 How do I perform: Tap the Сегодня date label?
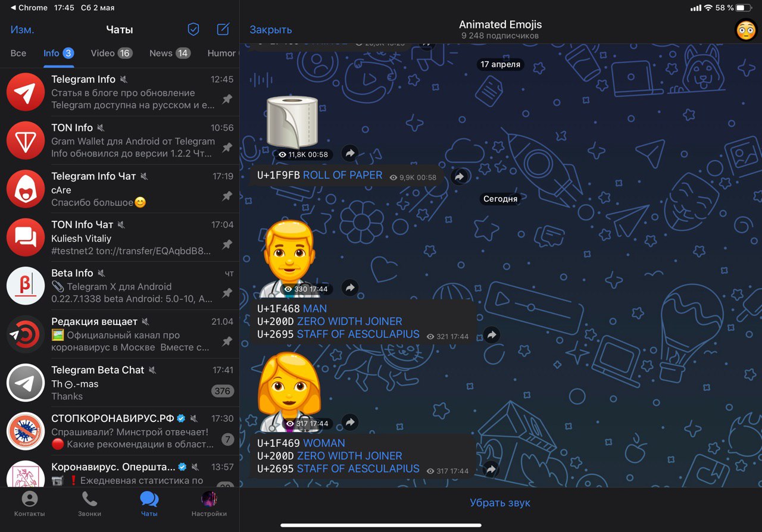click(500, 199)
